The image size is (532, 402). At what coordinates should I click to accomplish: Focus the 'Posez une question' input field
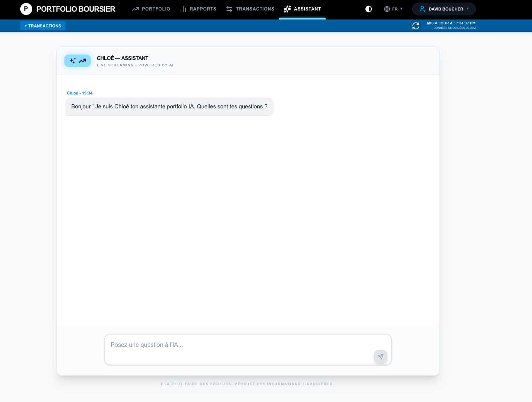[240, 345]
